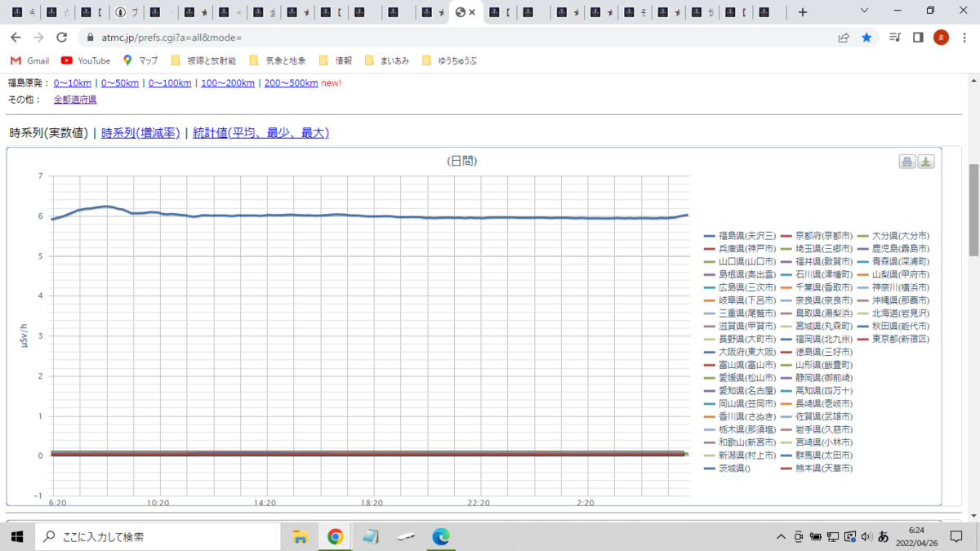Click the 100~200km range link
Viewport: 980px width, 551px height.
tap(228, 83)
